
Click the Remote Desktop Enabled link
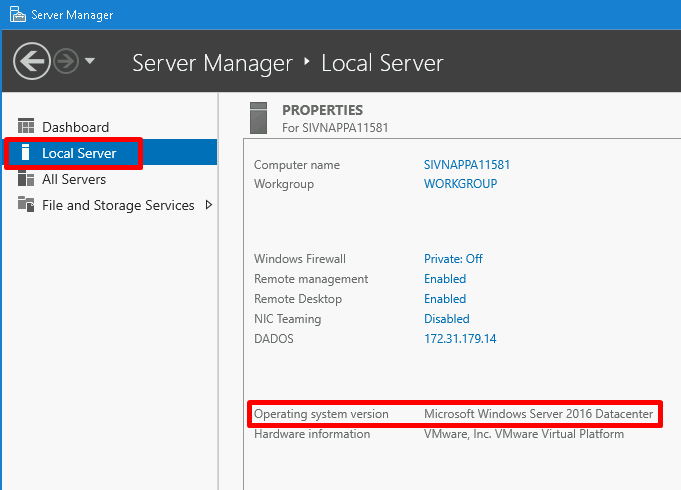coord(445,299)
